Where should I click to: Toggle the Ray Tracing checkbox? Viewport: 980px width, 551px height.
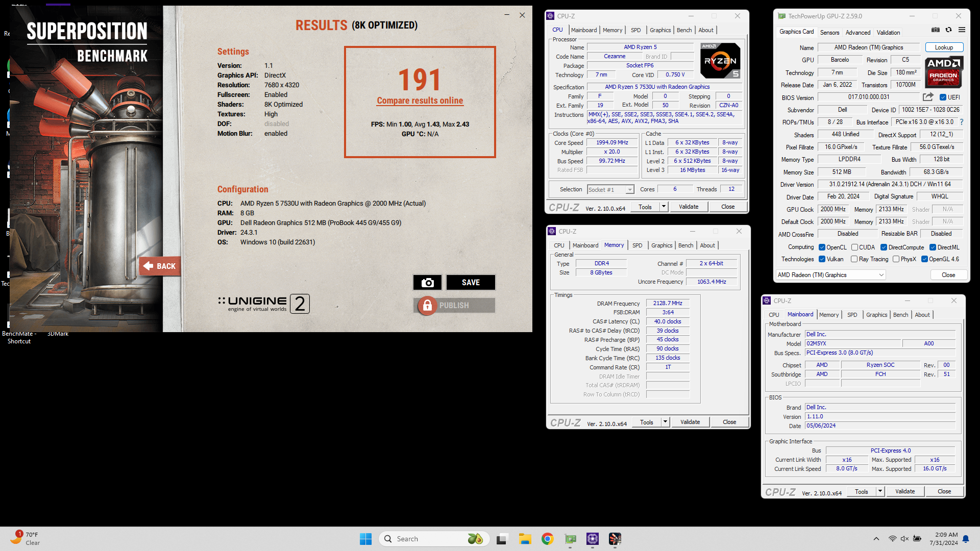click(x=854, y=259)
